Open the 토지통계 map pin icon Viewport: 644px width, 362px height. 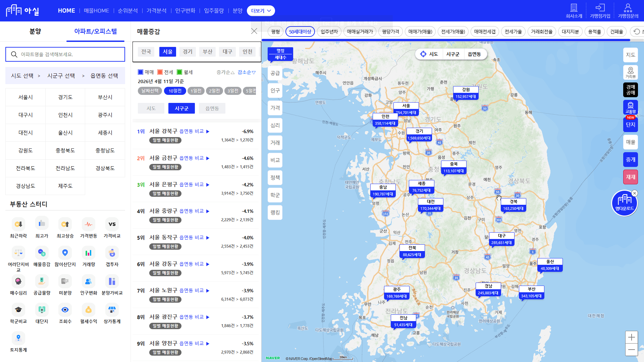click(x=18, y=338)
